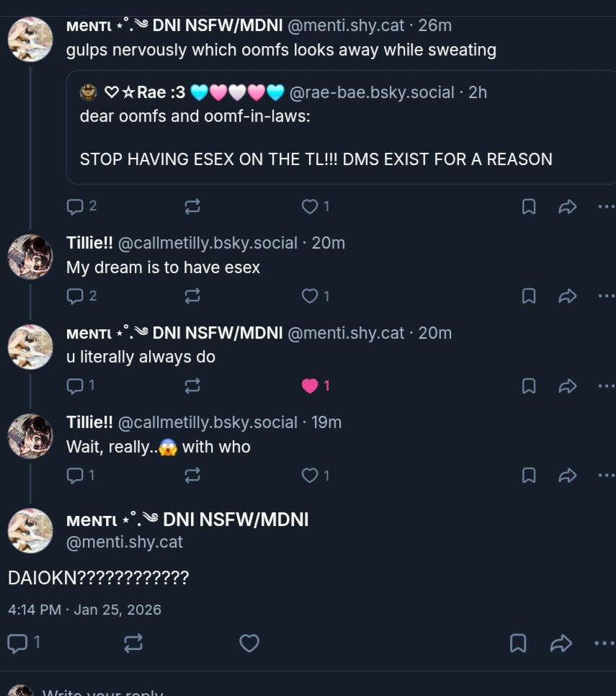
Task: Unlike the 'u literally always do' post
Action: coord(310,385)
